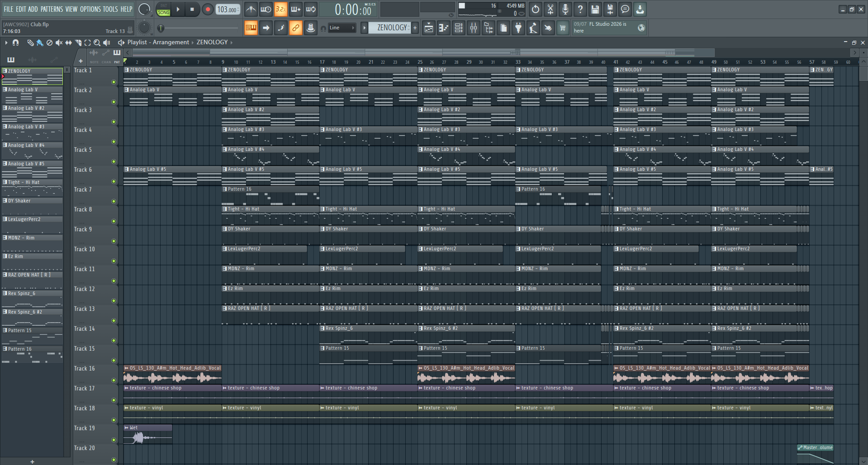Image resolution: width=868 pixels, height=465 pixels.
Task: Click the render to audio file icon
Action: [610, 9]
